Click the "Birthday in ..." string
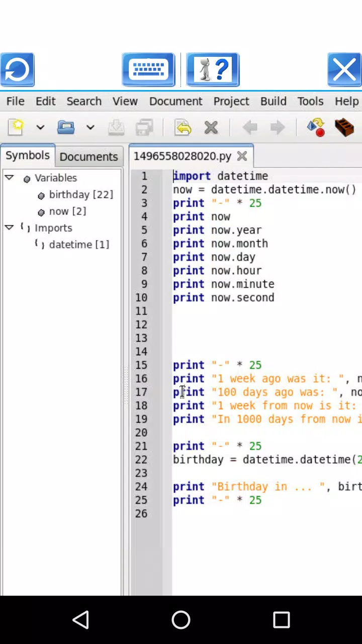Viewport: 362px width, 644px height. 268,487
